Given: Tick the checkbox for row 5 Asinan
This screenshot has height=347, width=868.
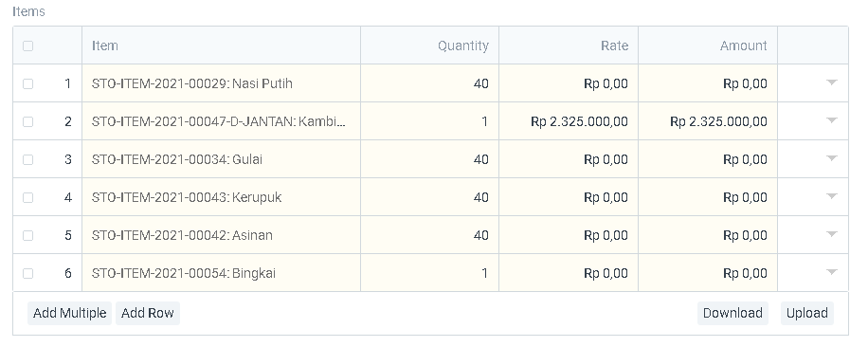Looking at the screenshot, I should click(27, 235).
